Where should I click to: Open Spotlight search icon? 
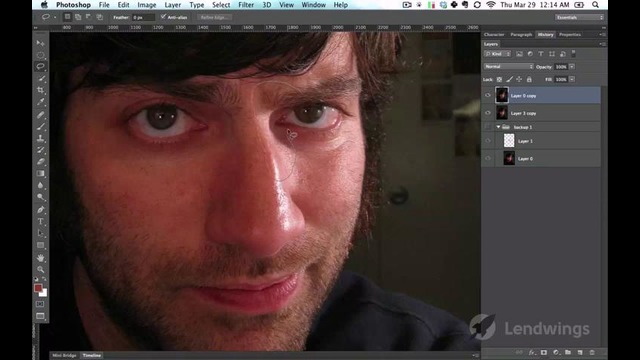coord(596,5)
